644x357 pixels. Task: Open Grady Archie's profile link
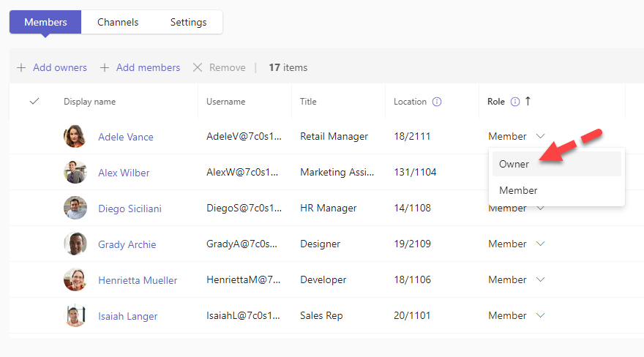click(x=127, y=244)
